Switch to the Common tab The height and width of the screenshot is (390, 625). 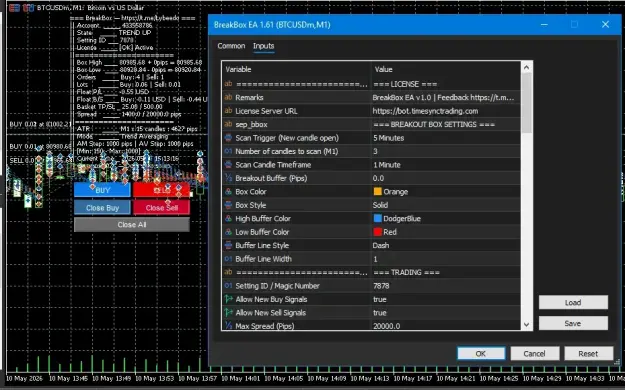click(x=231, y=46)
